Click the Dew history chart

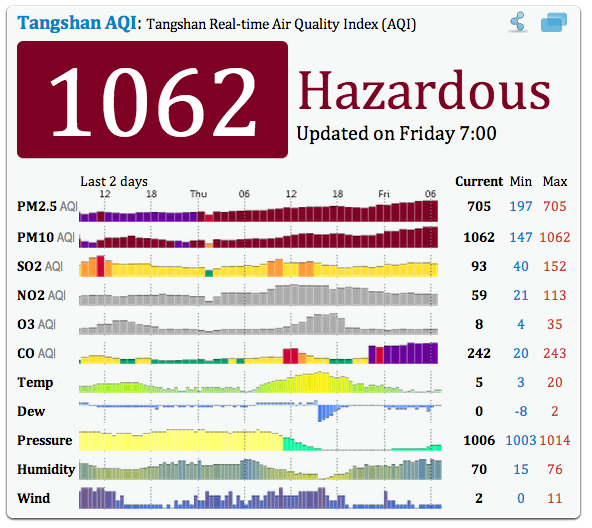tap(260, 411)
